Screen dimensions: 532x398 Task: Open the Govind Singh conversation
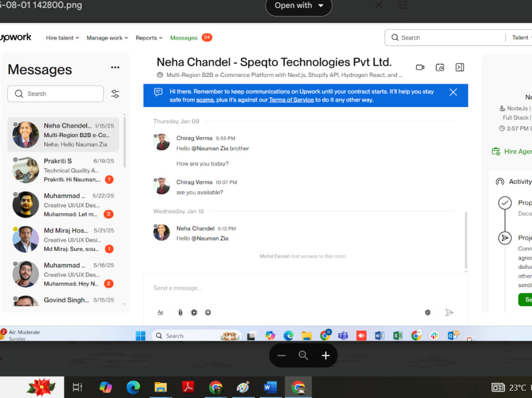click(x=63, y=300)
